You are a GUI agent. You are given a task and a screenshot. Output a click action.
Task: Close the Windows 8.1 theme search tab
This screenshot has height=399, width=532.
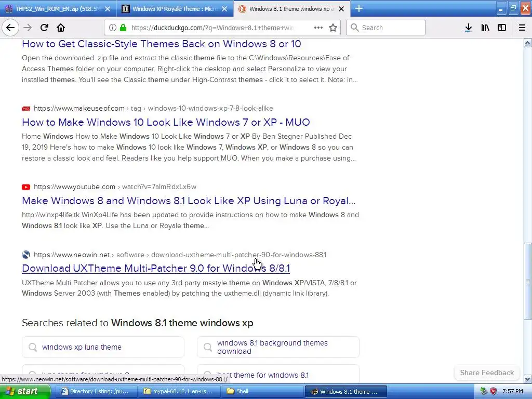point(341,9)
